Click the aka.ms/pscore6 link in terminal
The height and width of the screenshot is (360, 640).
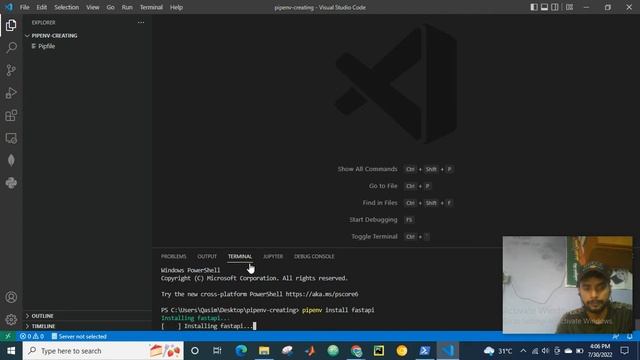pos(322,294)
